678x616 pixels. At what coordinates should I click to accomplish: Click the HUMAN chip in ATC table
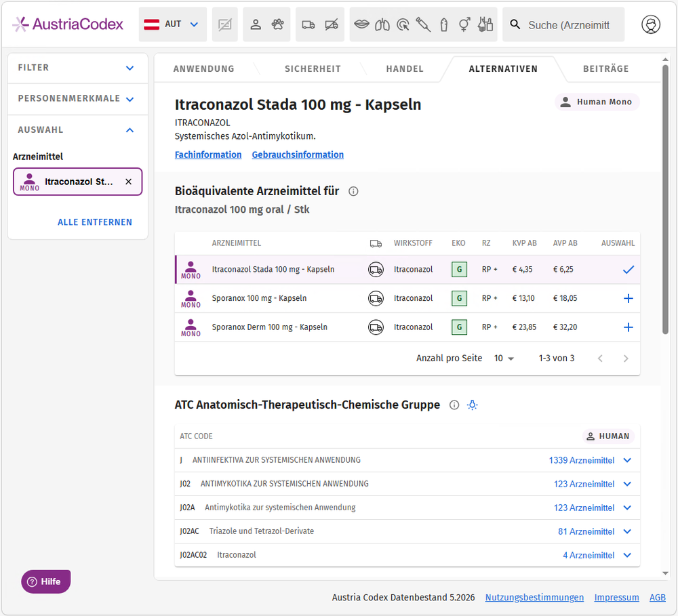[608, 436]
